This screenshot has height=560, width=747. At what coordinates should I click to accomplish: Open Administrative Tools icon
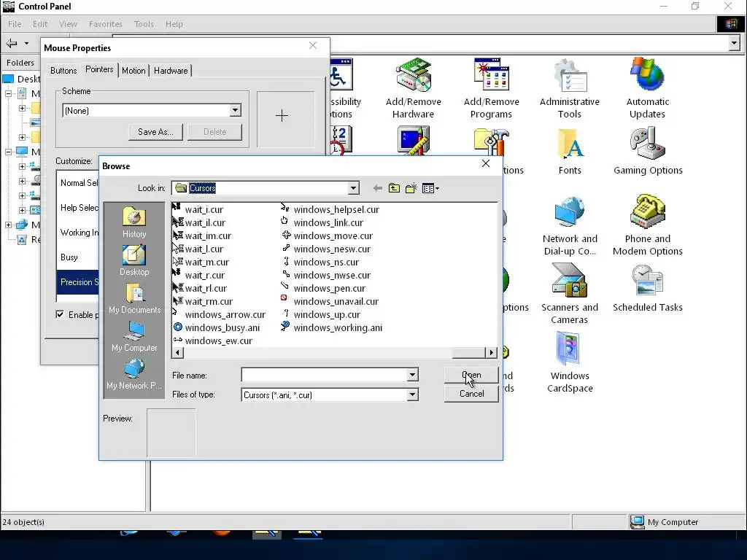point(570,88)
